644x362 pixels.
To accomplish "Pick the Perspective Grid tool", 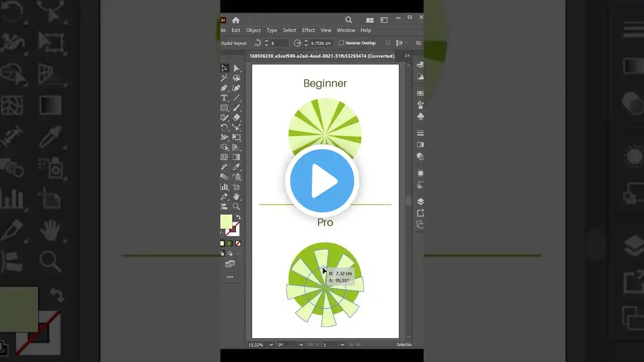I will click(x=236, y=147).
